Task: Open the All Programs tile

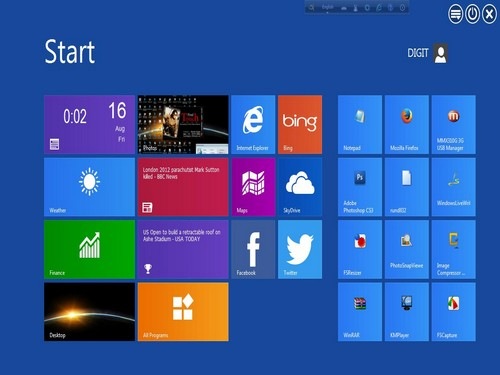Action: [183, 312]
